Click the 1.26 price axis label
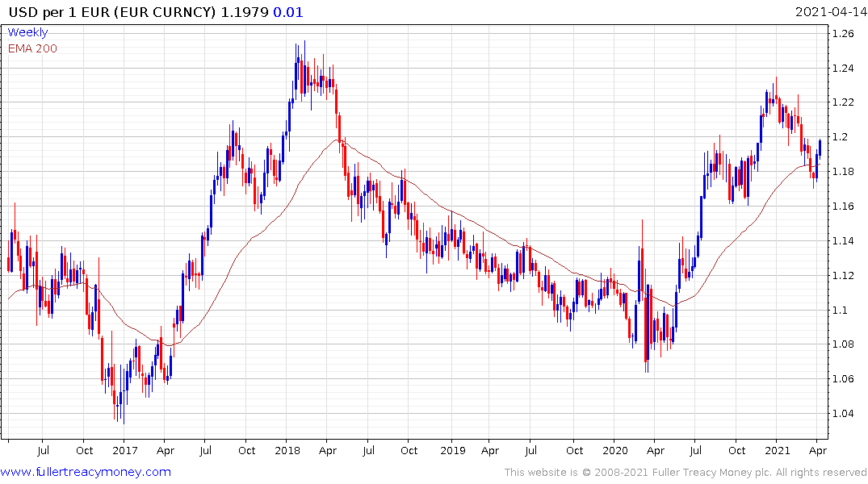 point(843,34)
